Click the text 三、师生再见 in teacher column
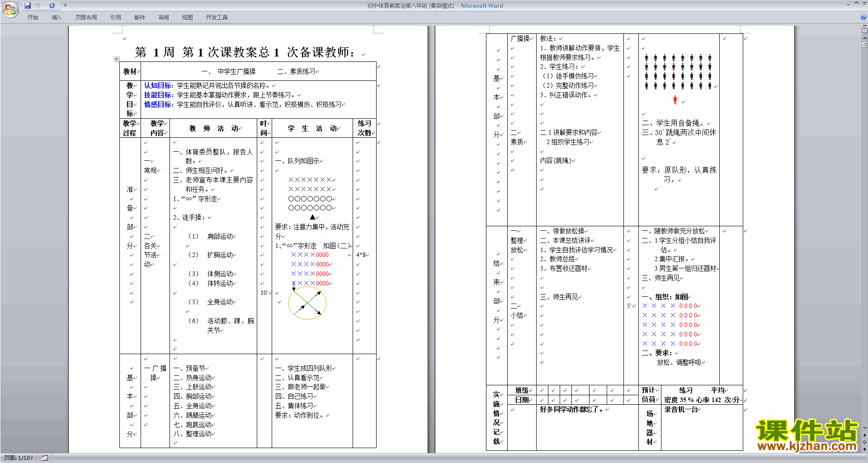The width and height of the screenshot is (868, 463). coord(559,297)
